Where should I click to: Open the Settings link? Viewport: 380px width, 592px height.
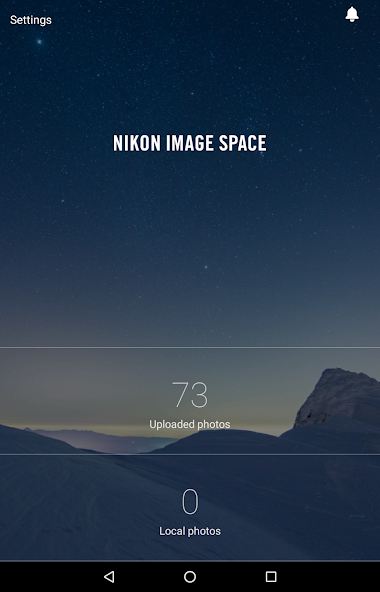click(x=31, y=20)
